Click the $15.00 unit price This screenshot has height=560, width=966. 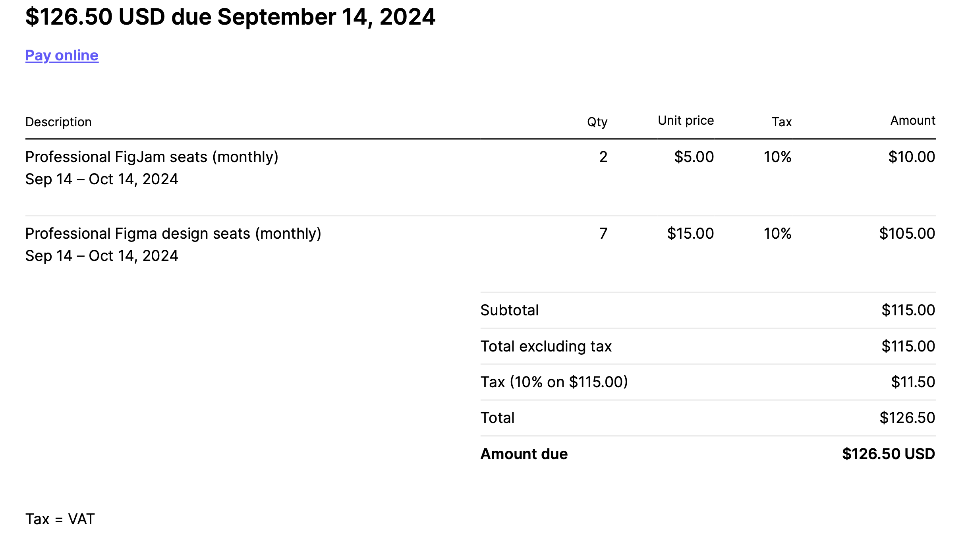coord(690,234)
